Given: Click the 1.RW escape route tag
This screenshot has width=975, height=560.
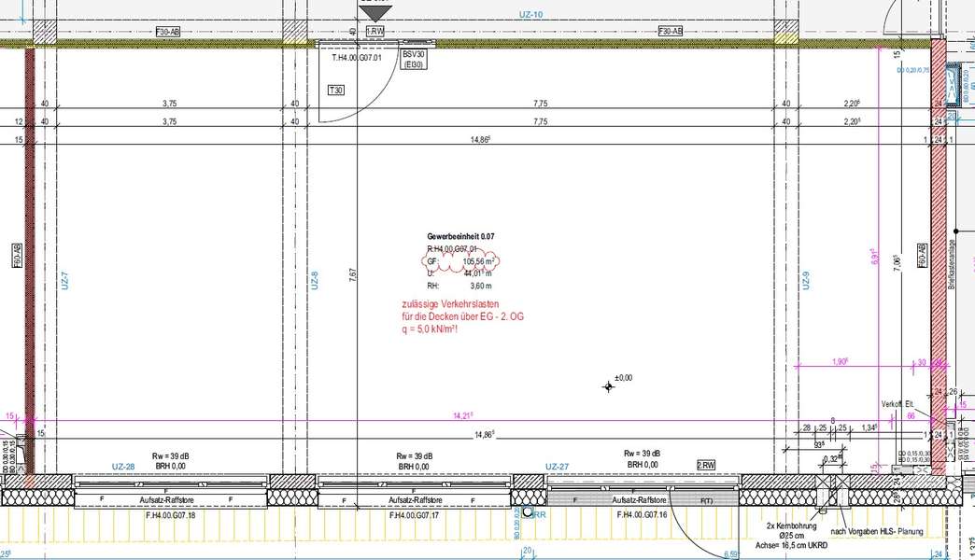Looking at the screenshot, I should 374,32.
